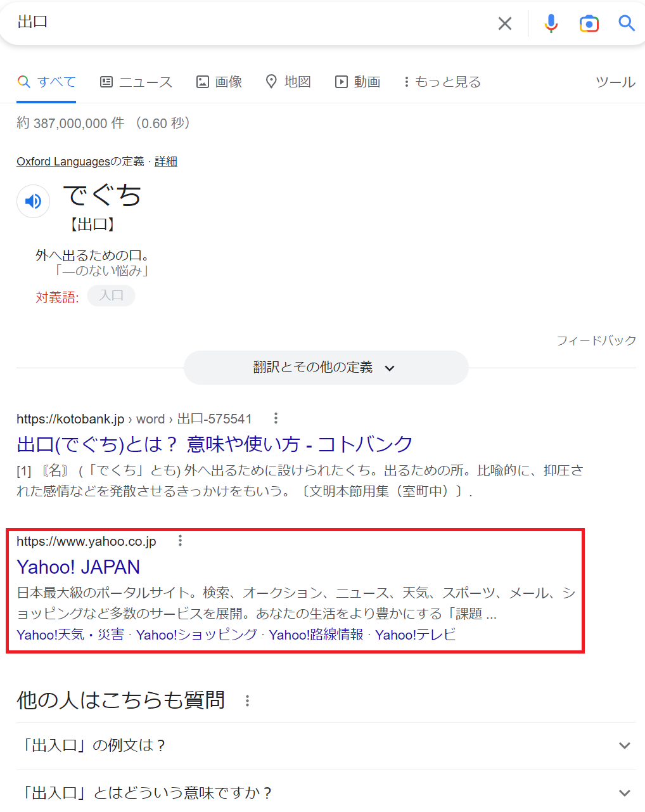This screenshot has width=645, height=812.
Task: Open the もっと見る menu
Action: (x=442, y=82)
